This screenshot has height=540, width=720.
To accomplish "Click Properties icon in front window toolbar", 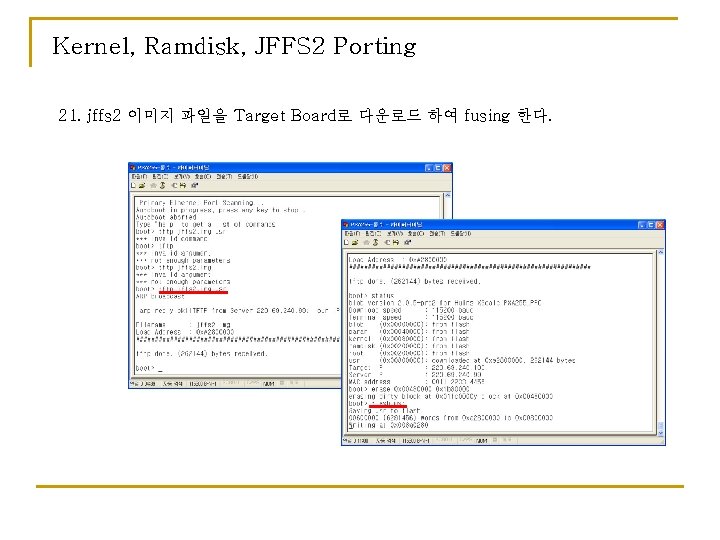I will pyautogui.click(x=407, y=242).
